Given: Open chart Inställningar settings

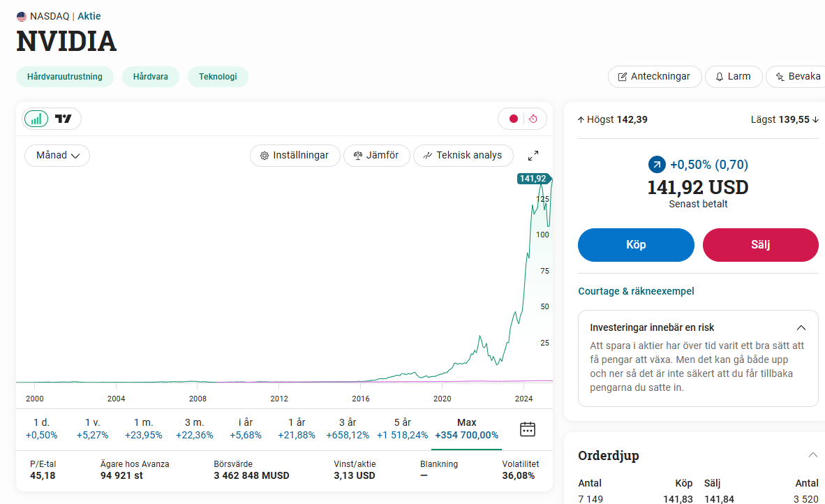Looking at the screenshot, I should (295, 156).
